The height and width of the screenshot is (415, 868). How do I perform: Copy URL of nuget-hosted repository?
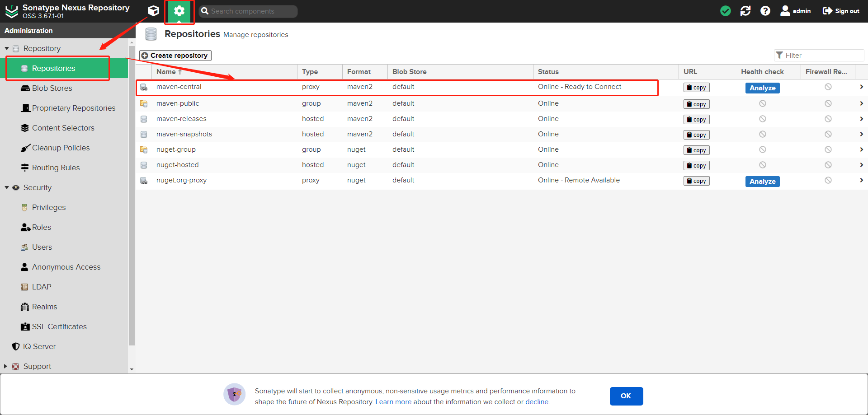(696, 166)
